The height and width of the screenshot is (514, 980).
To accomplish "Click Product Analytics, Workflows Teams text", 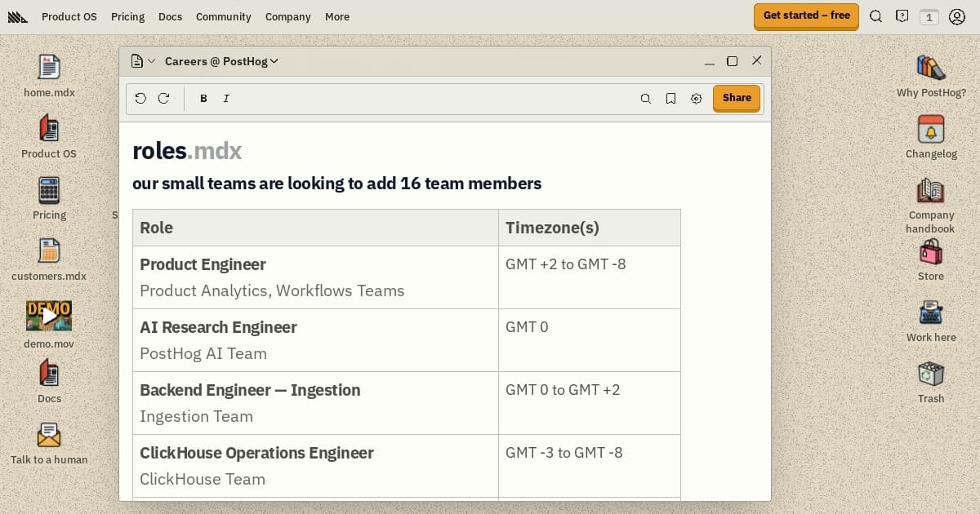I will point(272,290).
